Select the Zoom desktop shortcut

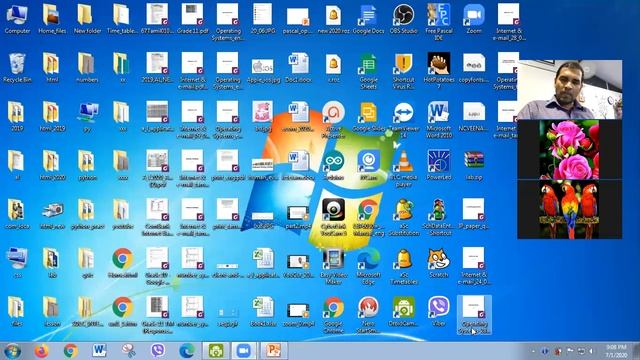[474, 18]
